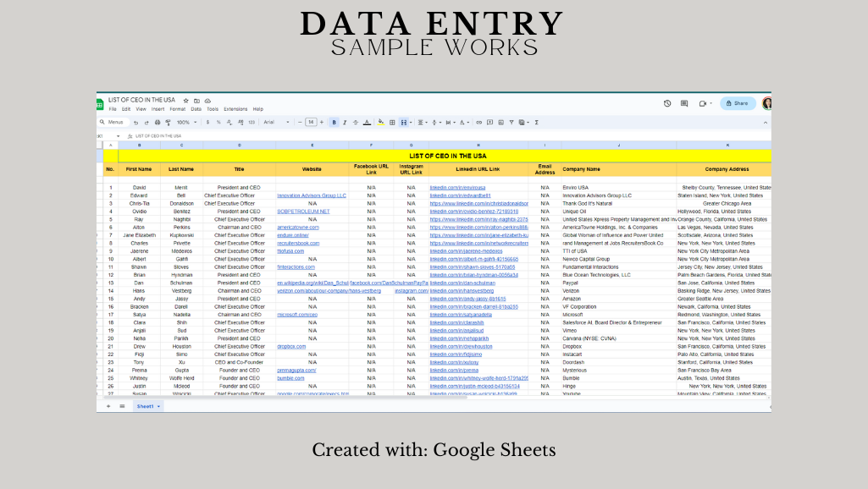Click the Menus search box
The width and height of the screenshot is (868, 489).
pos(113,122)
